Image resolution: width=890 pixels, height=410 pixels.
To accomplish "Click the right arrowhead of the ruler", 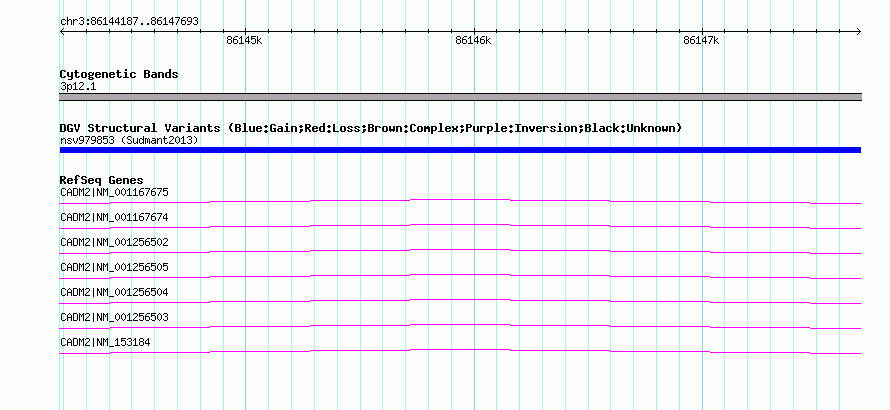I will (x=859, y=31).
